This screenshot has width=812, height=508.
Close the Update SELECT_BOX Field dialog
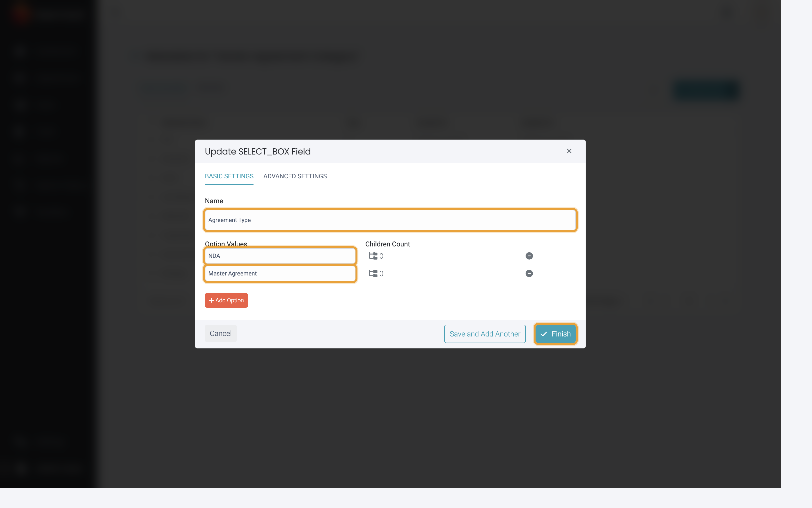[569, 151]
